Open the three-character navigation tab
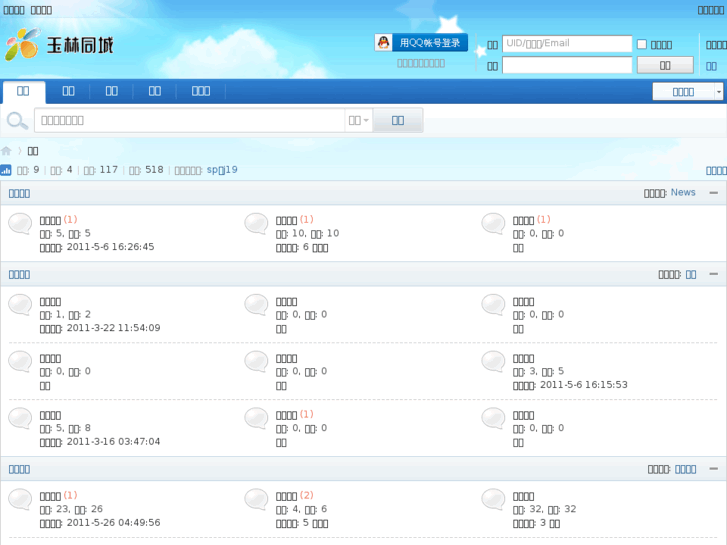The image size is (727, 545). [201, 91]
